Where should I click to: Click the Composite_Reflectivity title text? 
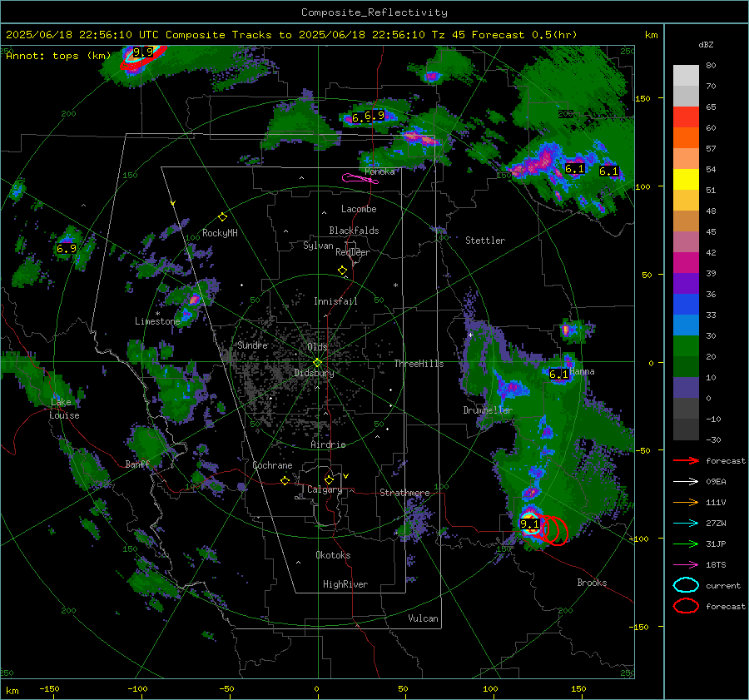[374, 12]
